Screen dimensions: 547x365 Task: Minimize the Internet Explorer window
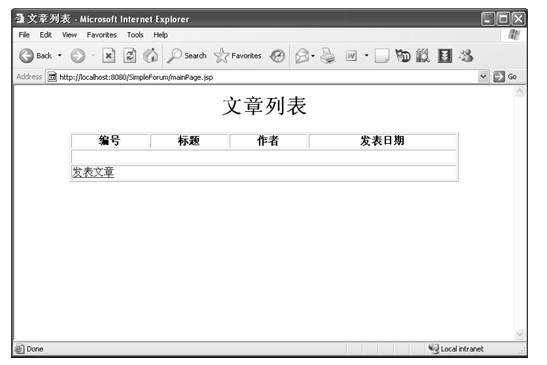pos(488,19)
